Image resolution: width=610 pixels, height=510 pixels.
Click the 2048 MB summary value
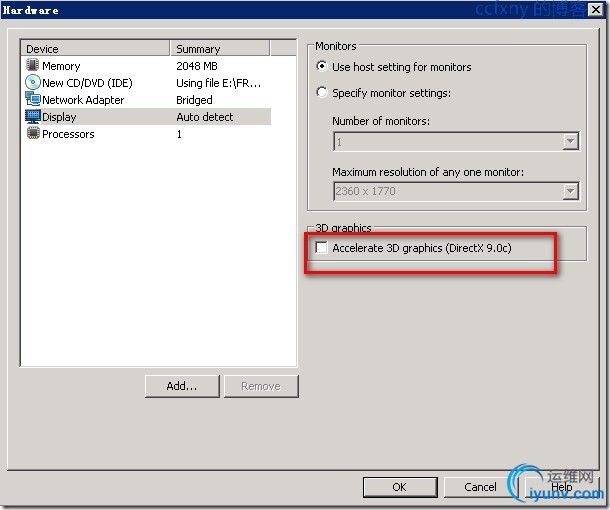197,66
